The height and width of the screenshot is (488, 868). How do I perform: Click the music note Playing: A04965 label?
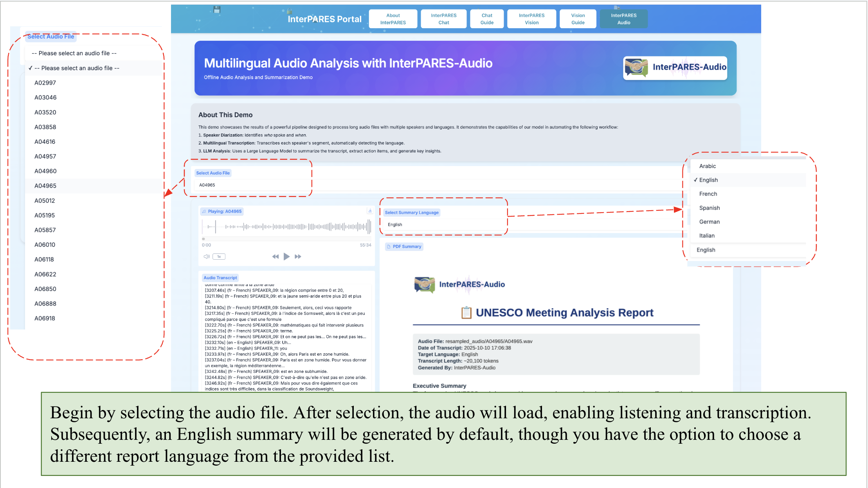point(222,211)
